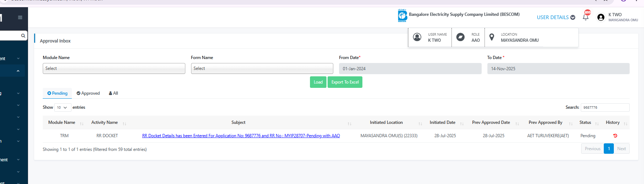644x184 pixels.
Task: Sort by Initiated Date arrows
Action: pos(462,124)
